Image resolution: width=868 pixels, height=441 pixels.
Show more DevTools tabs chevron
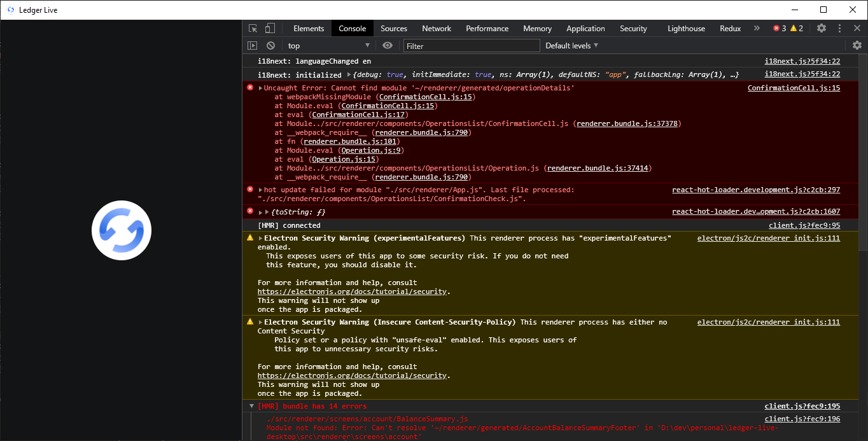click(757, 28)
